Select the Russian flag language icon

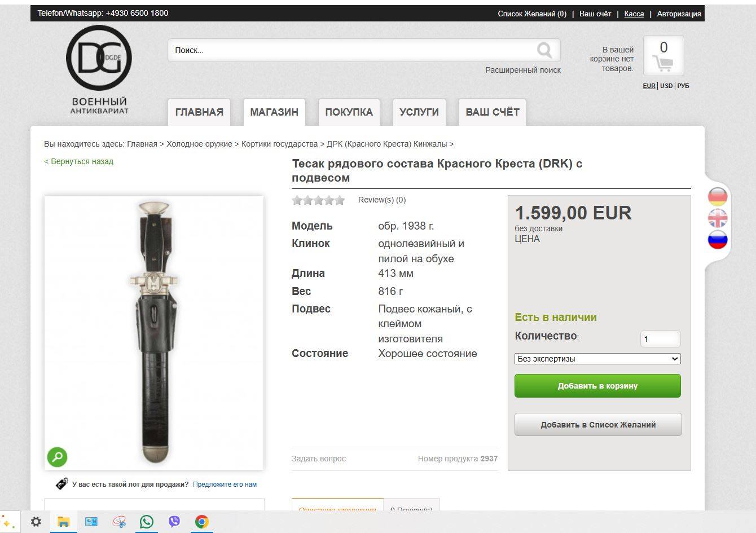(x=718, y=239)
